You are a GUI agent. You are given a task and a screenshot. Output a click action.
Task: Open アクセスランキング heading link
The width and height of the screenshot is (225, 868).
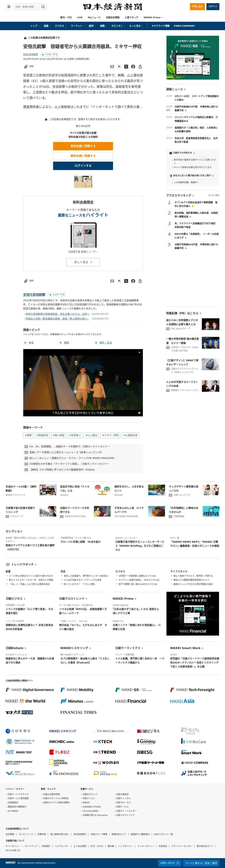click(180, 195)
